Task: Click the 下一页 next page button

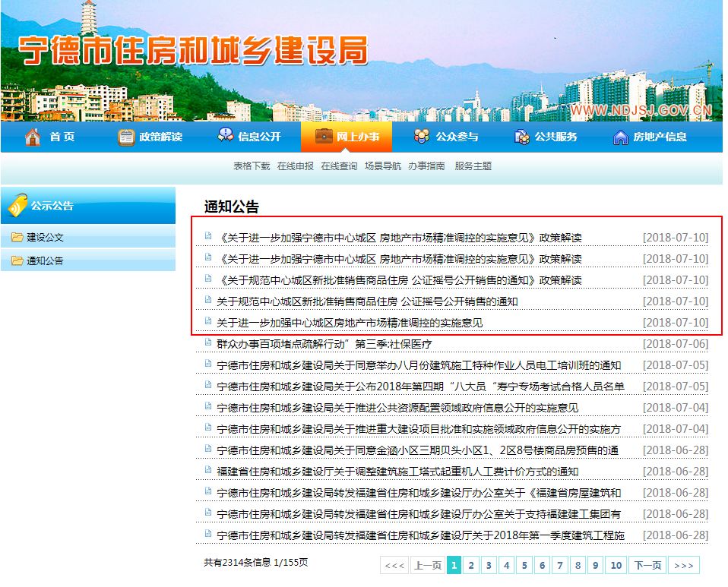Action: pos(648,565)
